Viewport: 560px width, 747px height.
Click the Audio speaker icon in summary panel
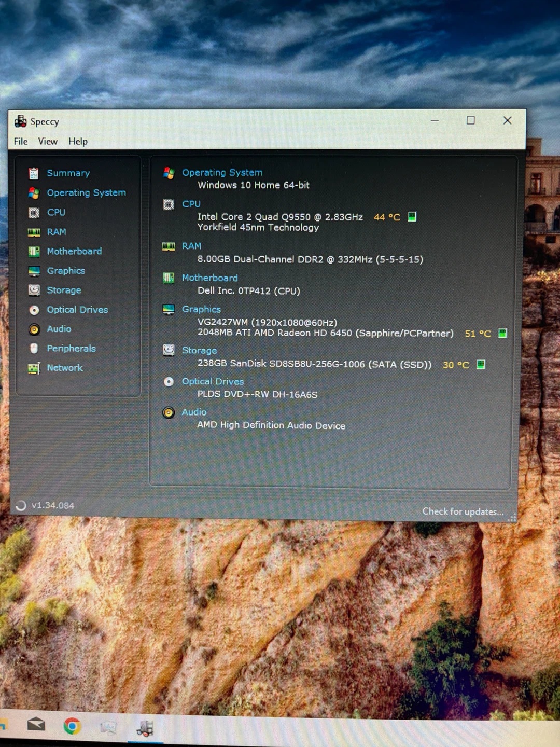[169, 413]
